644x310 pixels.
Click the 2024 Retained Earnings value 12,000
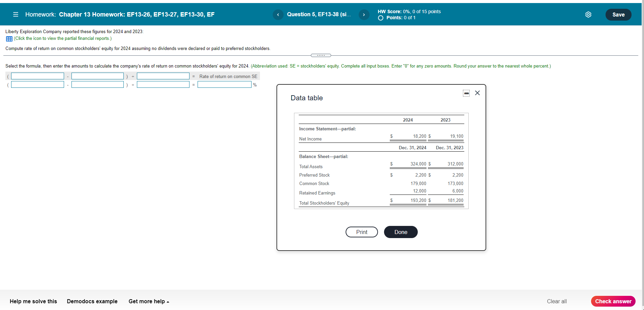click(x=419, y=191)
